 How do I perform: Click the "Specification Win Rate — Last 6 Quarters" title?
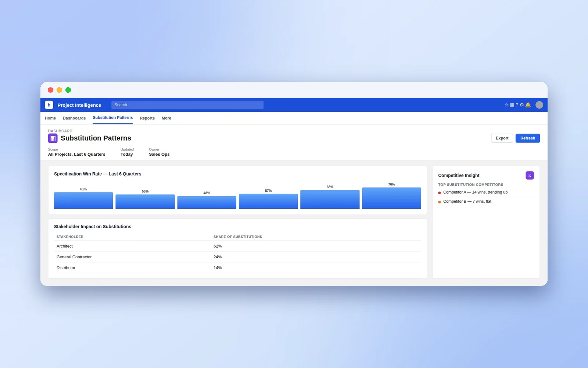point(97,174)
